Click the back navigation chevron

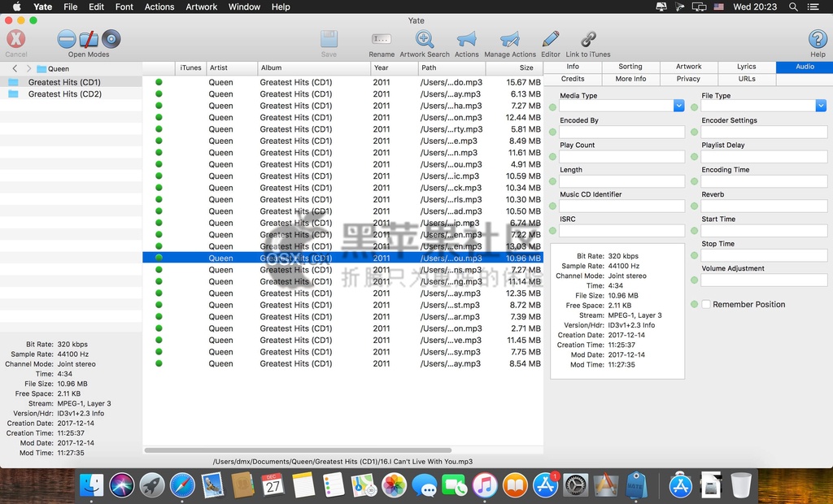(15, 68)
